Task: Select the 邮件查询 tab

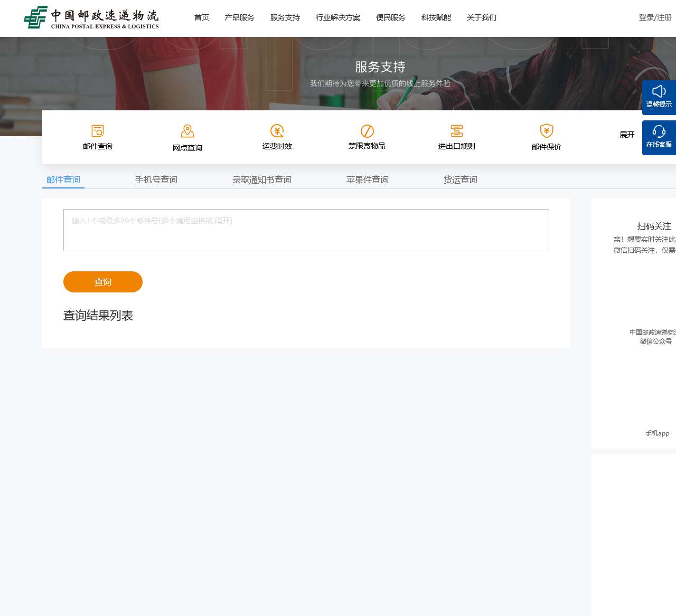Action: point(63,179)
